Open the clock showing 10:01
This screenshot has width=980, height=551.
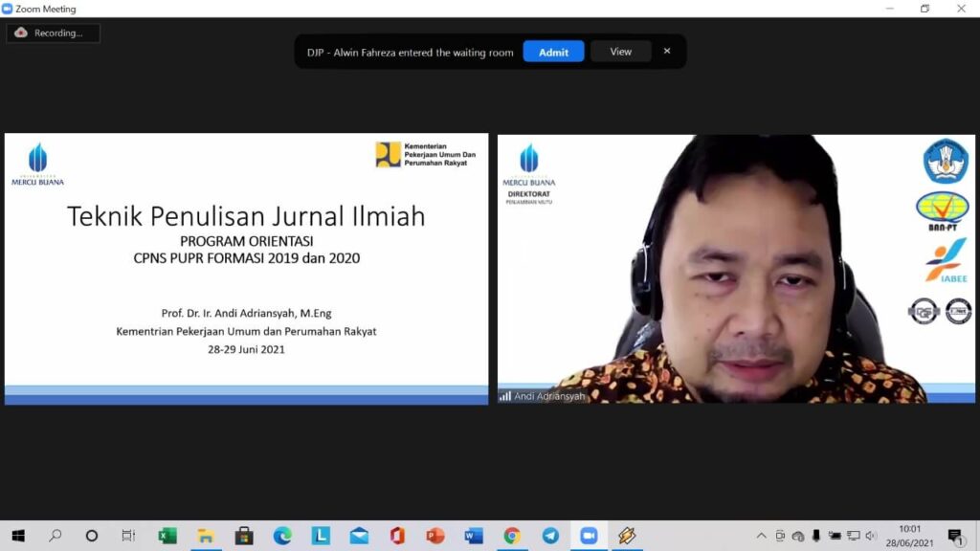pos(909,529)
